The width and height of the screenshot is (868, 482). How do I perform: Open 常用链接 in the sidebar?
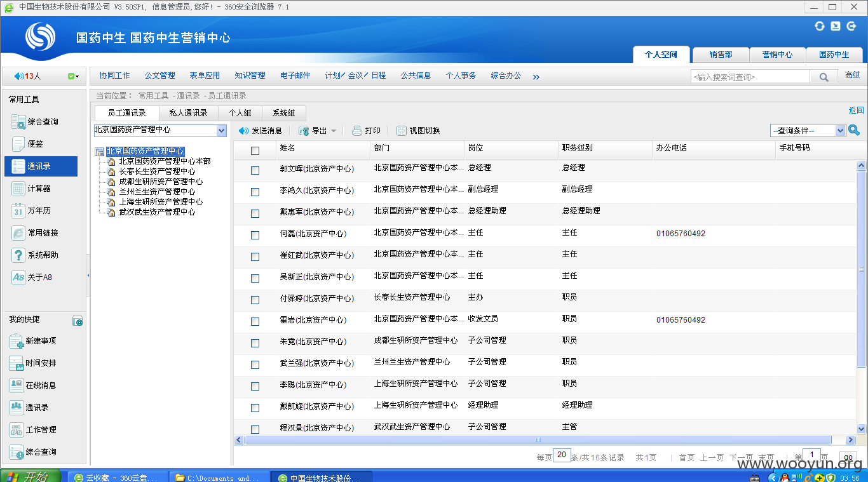[35, 233]
